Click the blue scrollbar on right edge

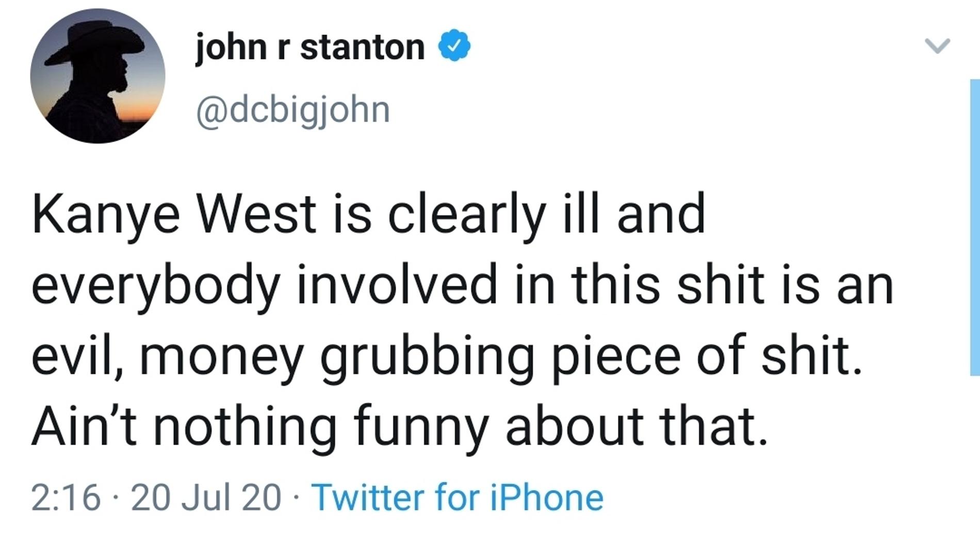tap(974, 227)
